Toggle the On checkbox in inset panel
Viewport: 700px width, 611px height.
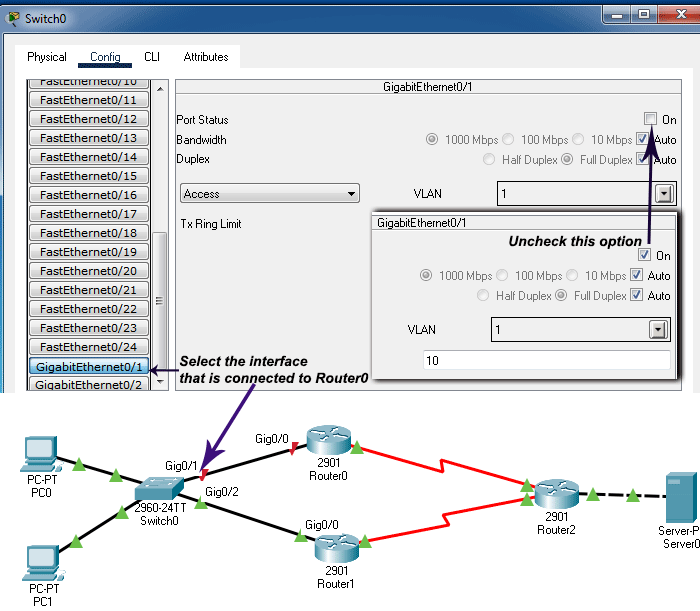click(x=644, y=255)
